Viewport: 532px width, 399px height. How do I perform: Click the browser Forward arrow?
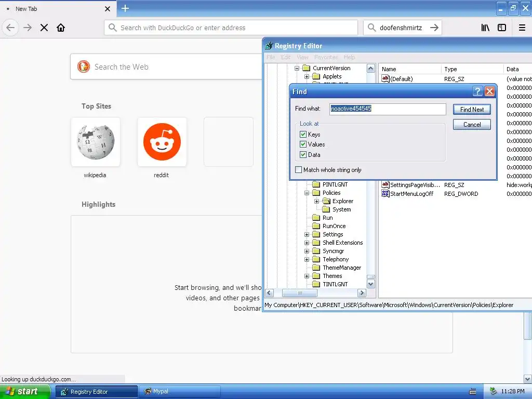click(x=28, y=28)
